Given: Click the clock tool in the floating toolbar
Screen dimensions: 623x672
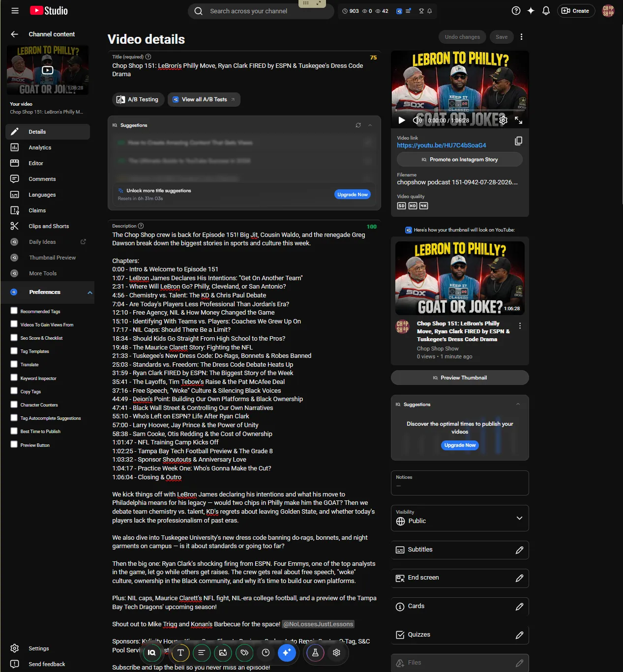Looking at the screenshot, I should 266,652.
